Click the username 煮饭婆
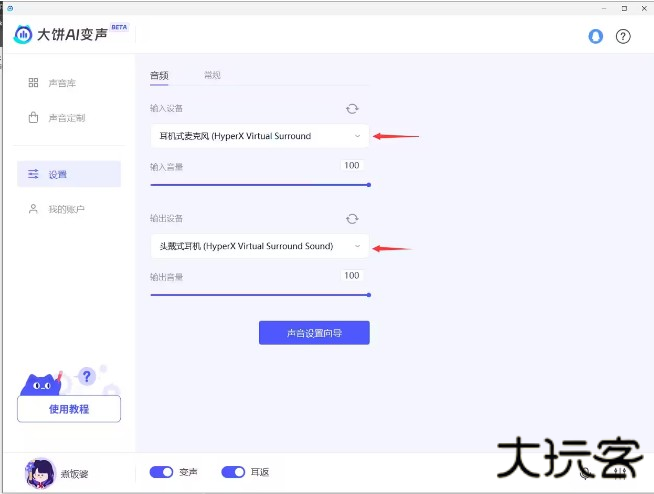The height and width of the screenshot is (494, 654). point(74,474)
